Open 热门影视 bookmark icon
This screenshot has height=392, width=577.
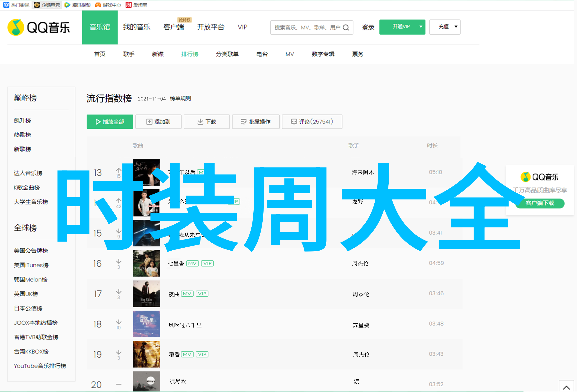coord(6,5)
